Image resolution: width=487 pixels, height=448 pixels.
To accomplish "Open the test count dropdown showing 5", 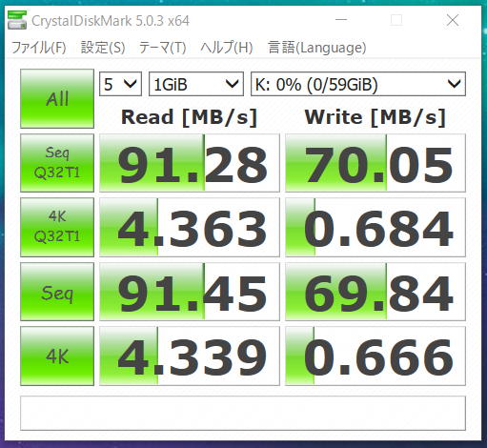I will point(120,84).
